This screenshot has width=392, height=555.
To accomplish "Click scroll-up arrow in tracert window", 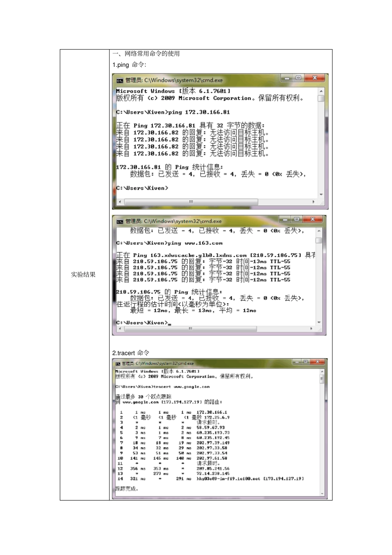I will tap(322, 372).
